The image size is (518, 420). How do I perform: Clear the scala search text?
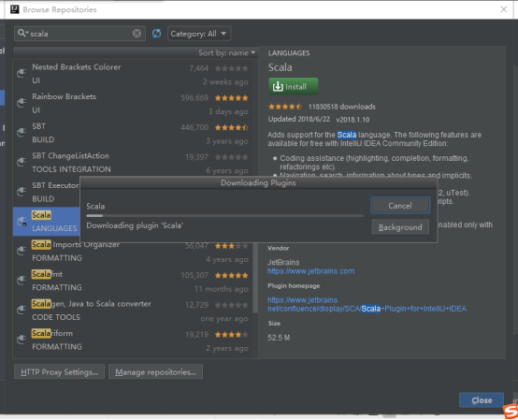click(x=137, y=34)
